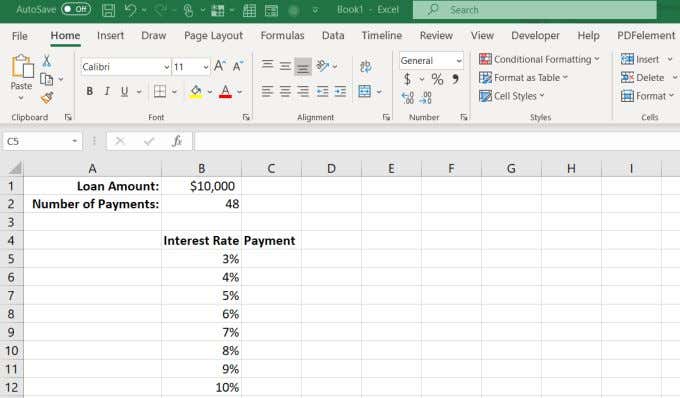
Task: Apply Percent Style number format
Action: tap(437, 79)
